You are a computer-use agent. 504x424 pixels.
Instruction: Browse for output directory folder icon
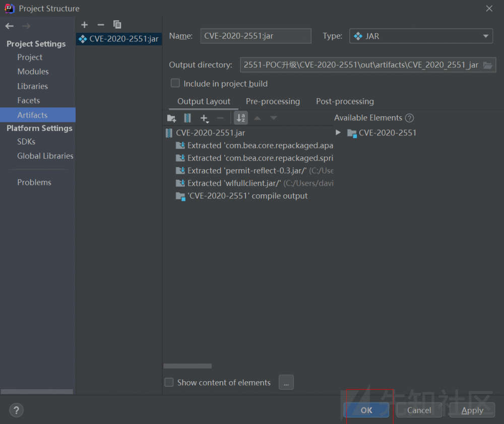point(487,65)
